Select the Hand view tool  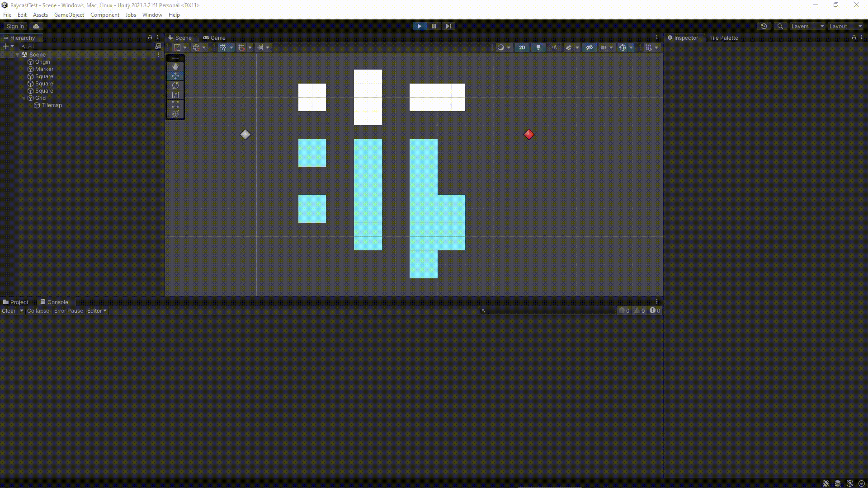[175, 66]
